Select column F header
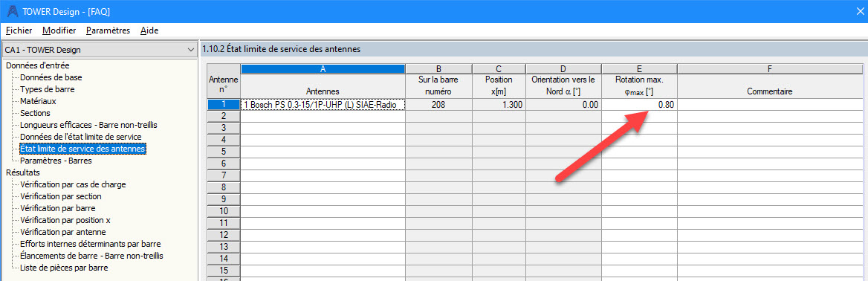The width and height of the screenshot is (868, 281). tap(769, 68)
